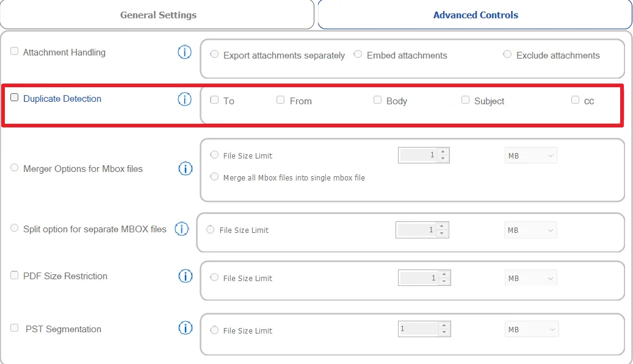
Task: Select Exclude attachments radio button
Action: 507,54
